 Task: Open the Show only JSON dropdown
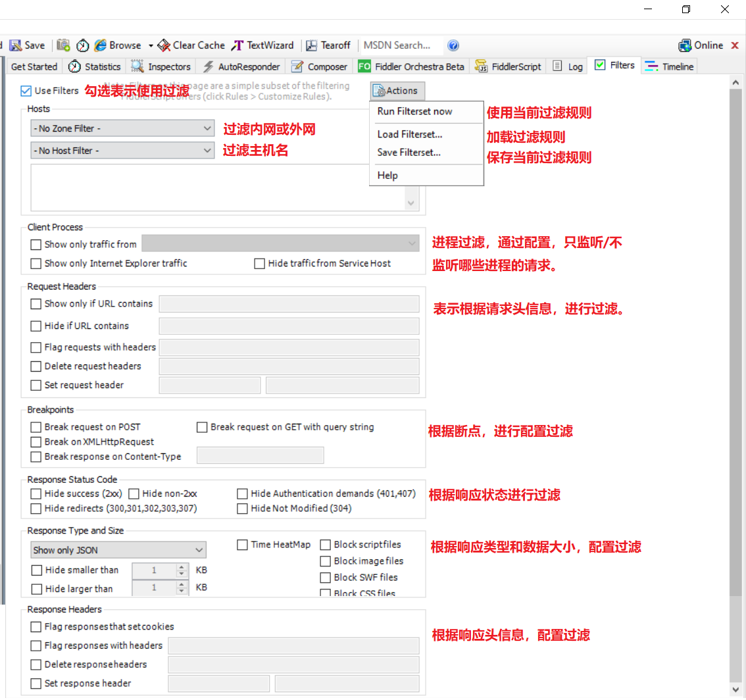118,550
